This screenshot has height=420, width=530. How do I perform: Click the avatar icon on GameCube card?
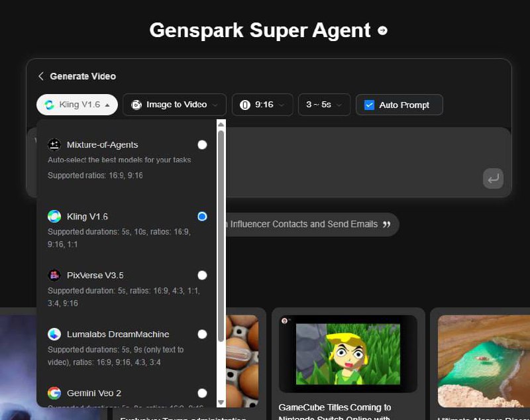(x=285, y=321)
